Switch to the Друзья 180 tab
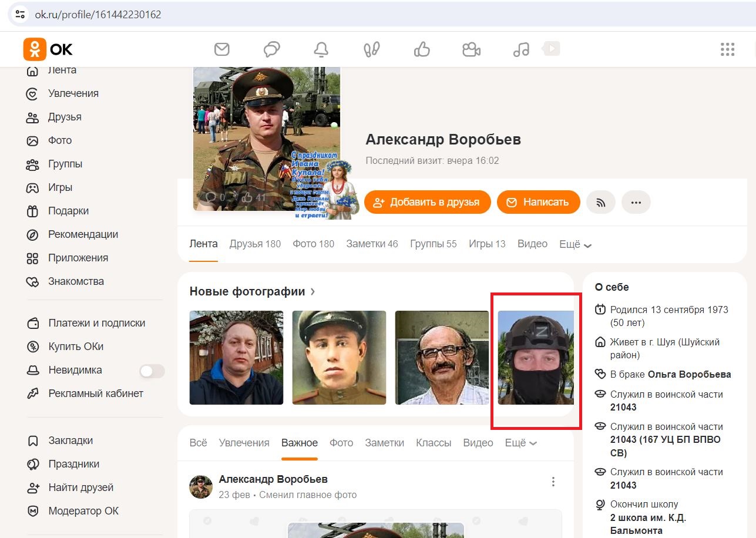This screenshot has height=538, width=756. click(x=255, y=244)
